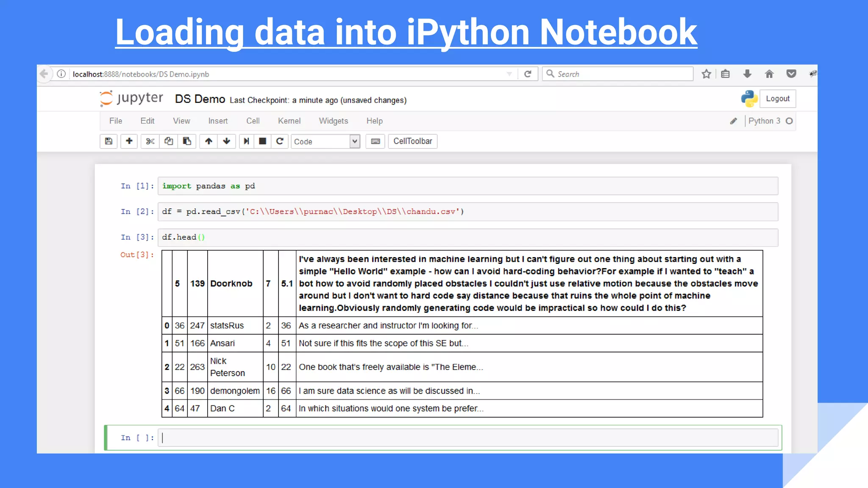Click the Ansari table cell
Viewport: 868px width, 488px height.
pos(235,344)
